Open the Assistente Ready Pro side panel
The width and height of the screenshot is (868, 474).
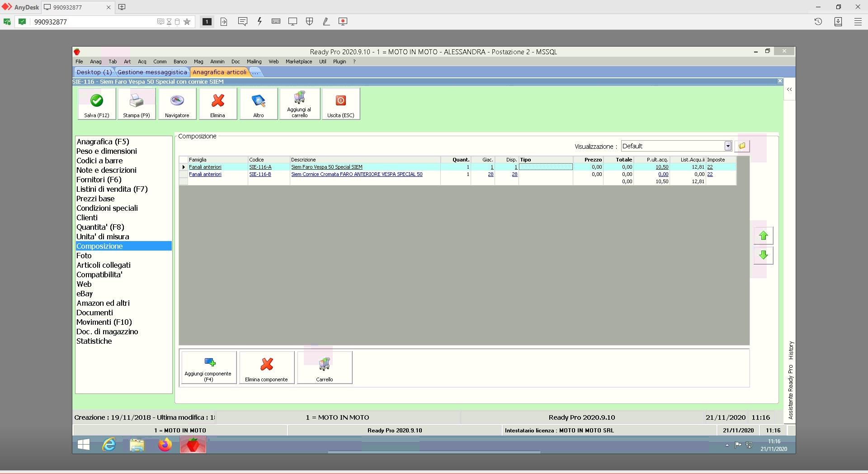click(790, 392)
